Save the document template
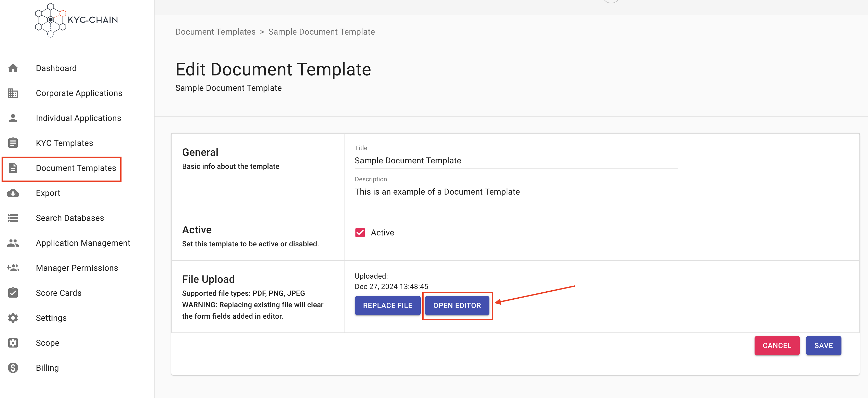Screen dimensions: 868x398 pos(824,345)
